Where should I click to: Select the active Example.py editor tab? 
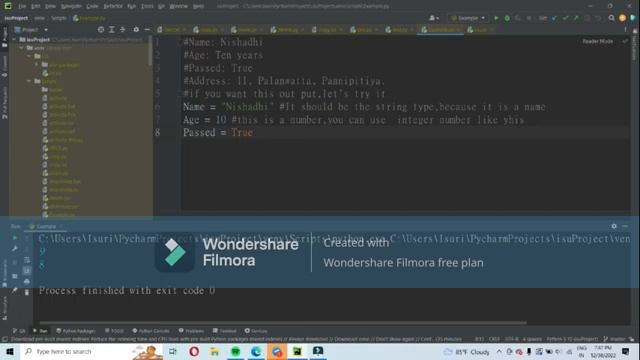tap(440, 29)
